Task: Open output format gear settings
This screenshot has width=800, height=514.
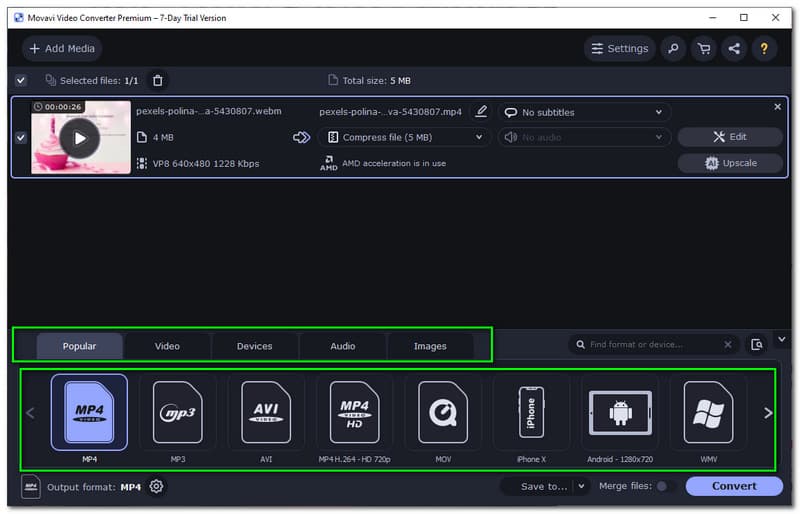Action: tap(156, 486)
